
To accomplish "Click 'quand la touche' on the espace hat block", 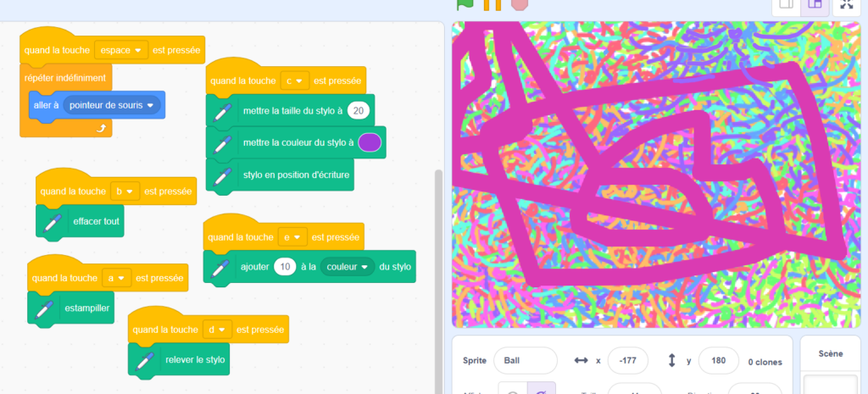I will (x=57, y=50).
